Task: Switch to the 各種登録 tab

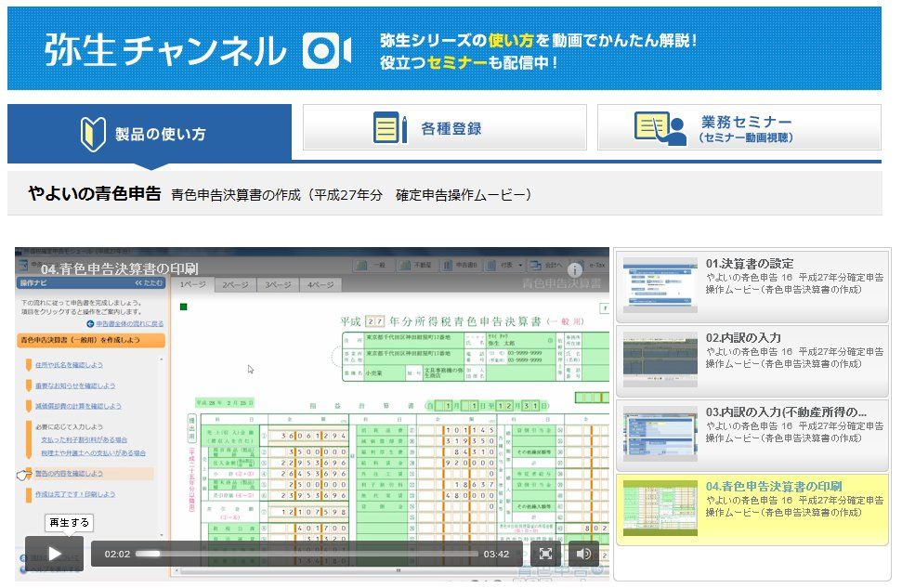Action: coord(445,128)
